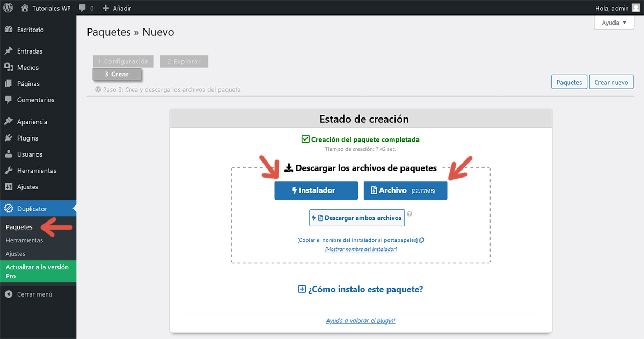Select step 3 Crear tab
644x339 pixels.
click(x=116, y=74)
